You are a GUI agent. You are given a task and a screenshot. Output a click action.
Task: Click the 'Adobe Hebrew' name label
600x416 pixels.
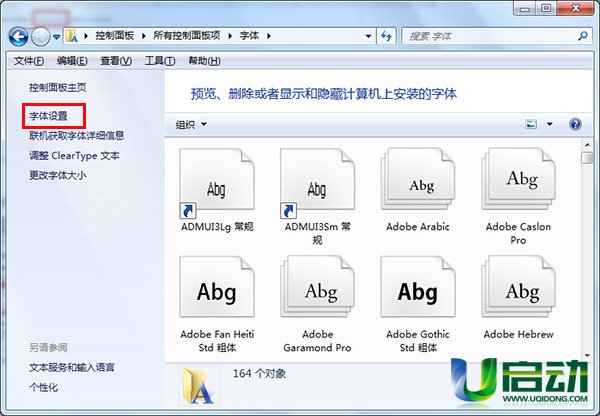518,334
